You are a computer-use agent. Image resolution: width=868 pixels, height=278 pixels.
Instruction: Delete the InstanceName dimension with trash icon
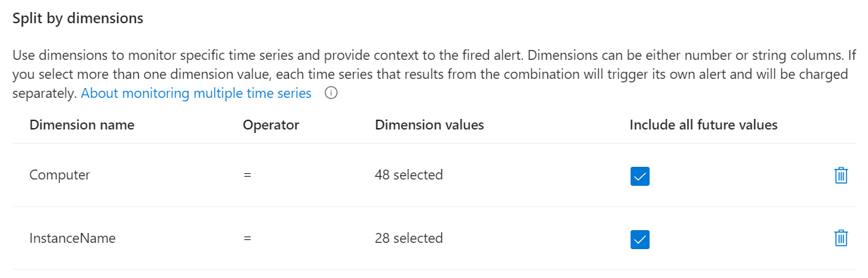(x=841, y=238)
